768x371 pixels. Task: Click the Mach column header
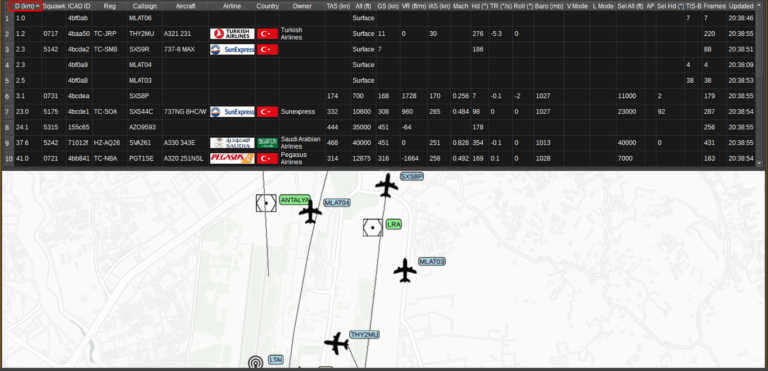pos(461,6)
